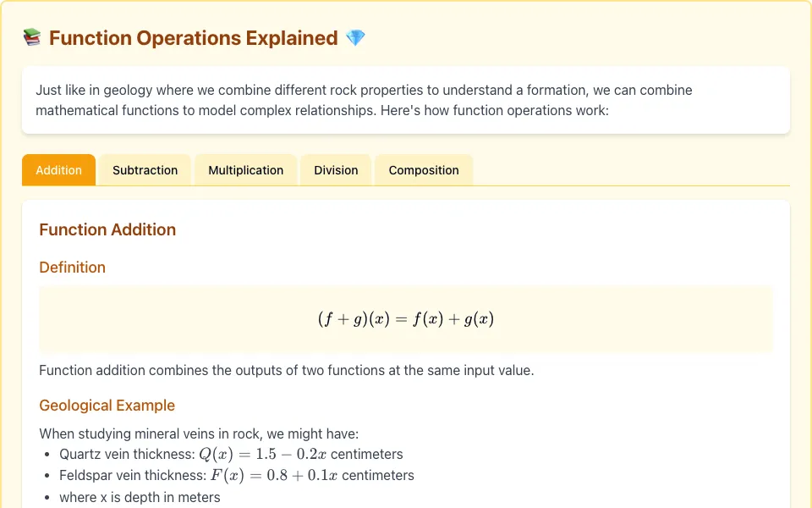Select the Addition tab
Screen dimensions: 812x508
point(58,170)
